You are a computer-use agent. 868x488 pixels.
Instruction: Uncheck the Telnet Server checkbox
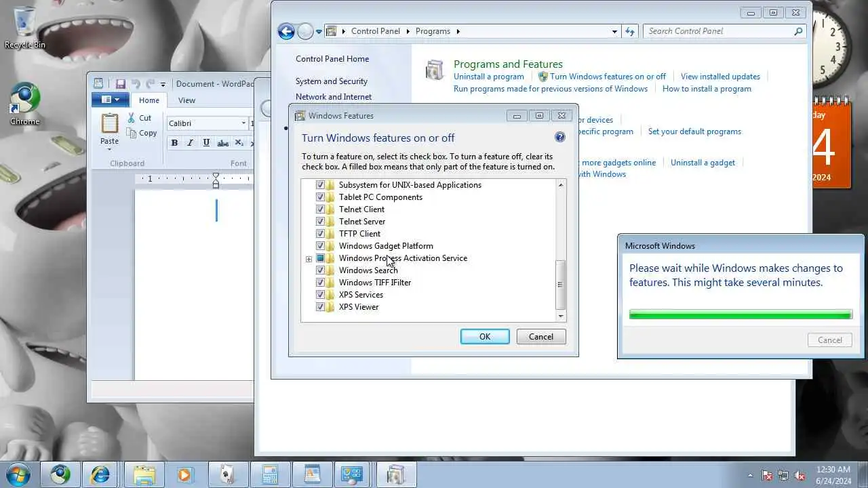click(321, 222)
